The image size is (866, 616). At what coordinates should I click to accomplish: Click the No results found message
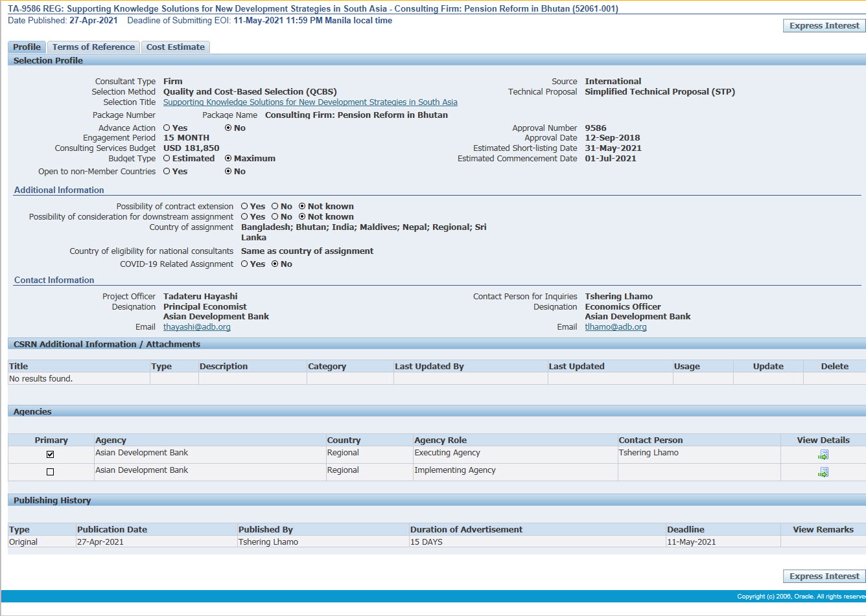point(41,379)
